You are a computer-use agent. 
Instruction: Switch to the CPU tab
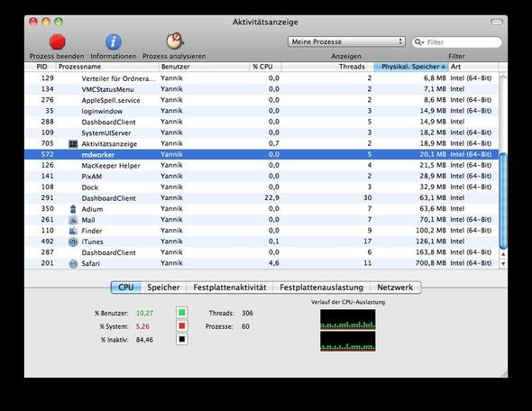click(x=125, y=288)
